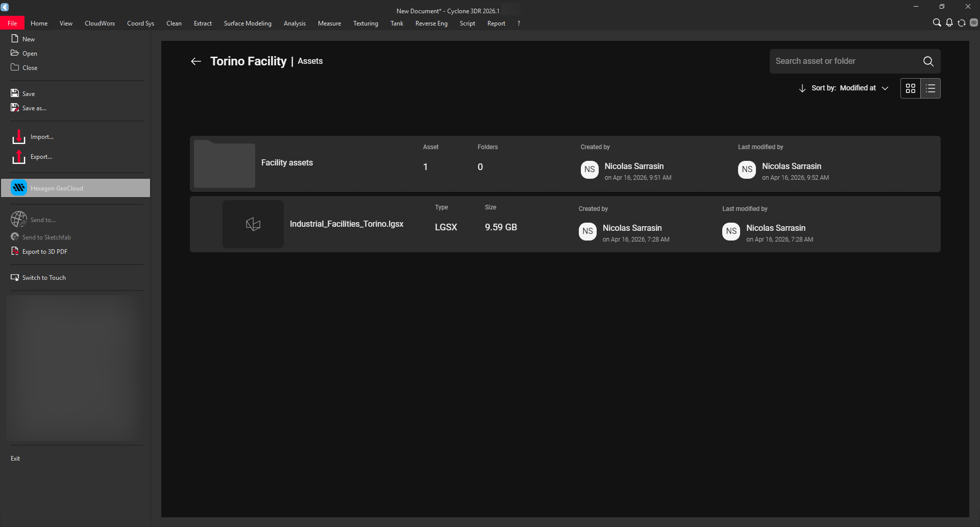The image size is (980, 527).
Task: Open the File tab
Action: 12,23
